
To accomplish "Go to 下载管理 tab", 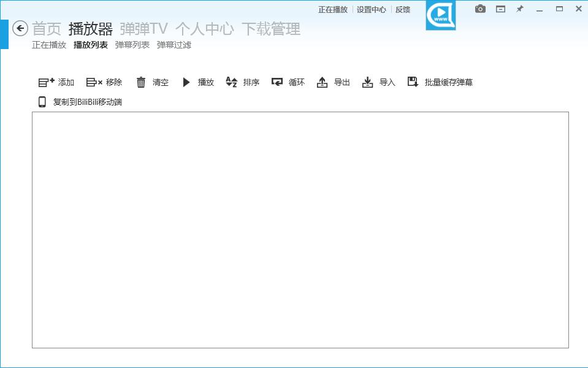I will 271,29.
